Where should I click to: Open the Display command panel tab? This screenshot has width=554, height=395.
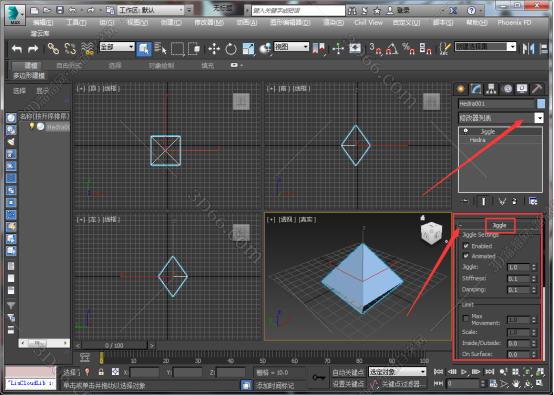tap(522, 89)
